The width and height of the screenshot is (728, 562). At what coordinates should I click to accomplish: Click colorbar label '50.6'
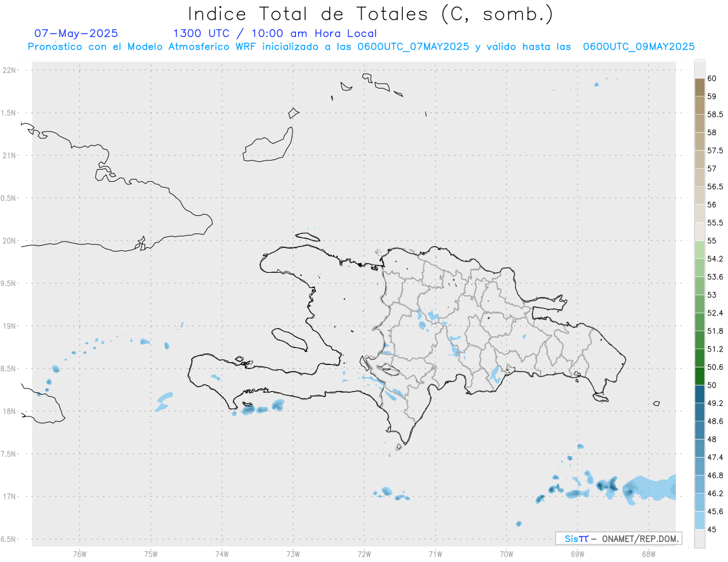tap(715, 367)
